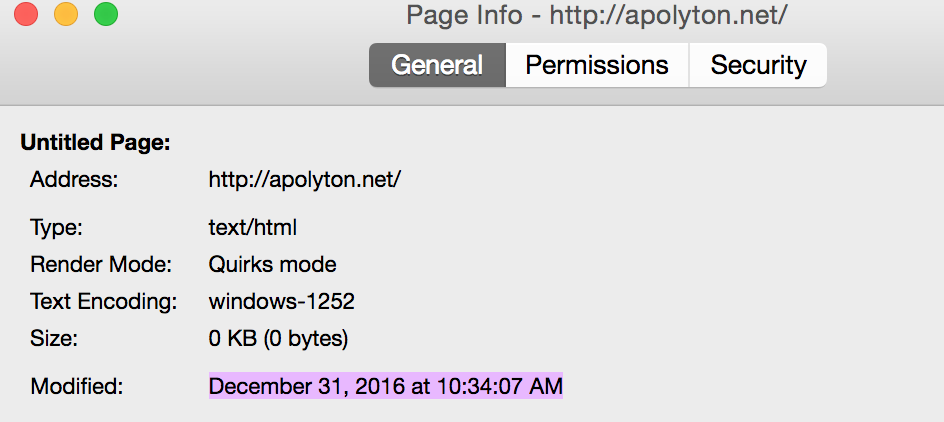Click the Quirks mode value
This screenshot has width=944, height=422.
(x=272, y=265)
